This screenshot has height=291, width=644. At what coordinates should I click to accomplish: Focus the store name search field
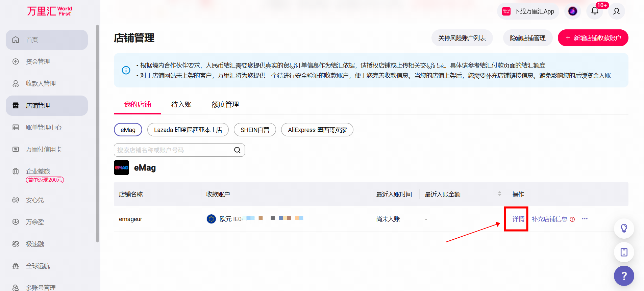179,150
